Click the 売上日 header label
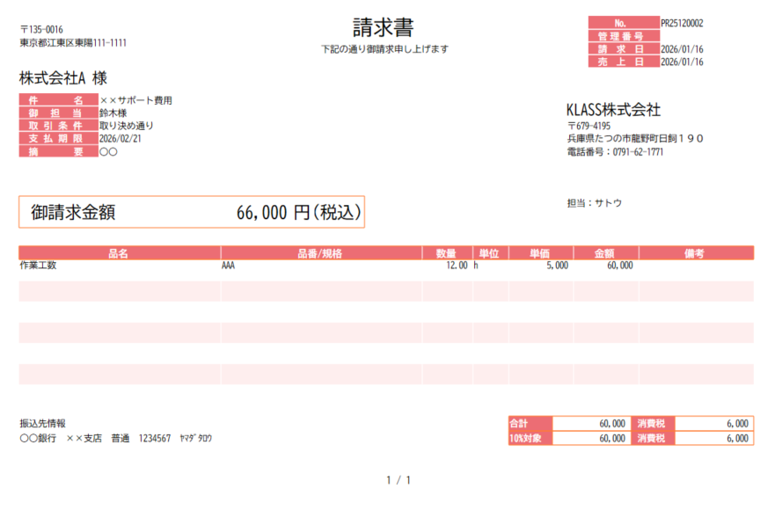The image size is (775, 532). pos(623,62)
